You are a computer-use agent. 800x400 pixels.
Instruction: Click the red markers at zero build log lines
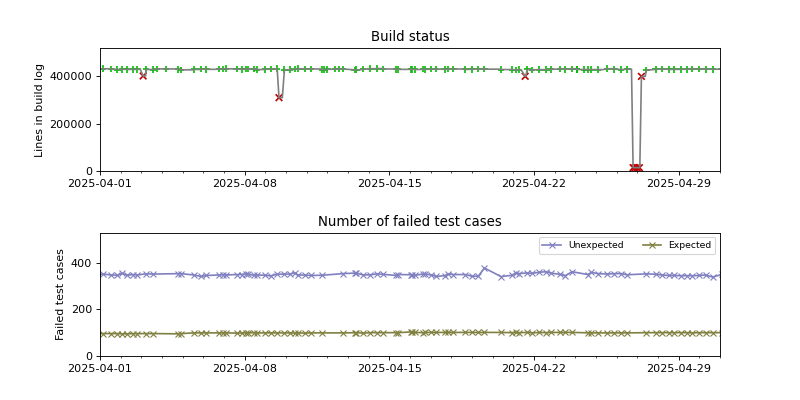click(x=636, y=168)
